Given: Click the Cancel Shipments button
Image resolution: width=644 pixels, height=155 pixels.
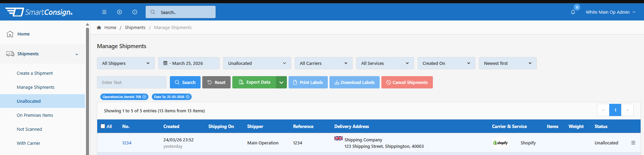Looking at the screenshot, I should (407, 82).
